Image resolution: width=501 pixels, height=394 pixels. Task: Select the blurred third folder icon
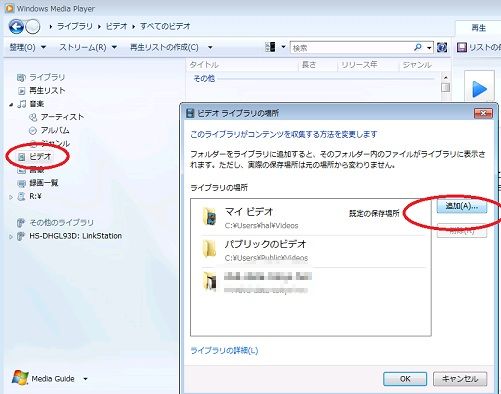point(210,282)
